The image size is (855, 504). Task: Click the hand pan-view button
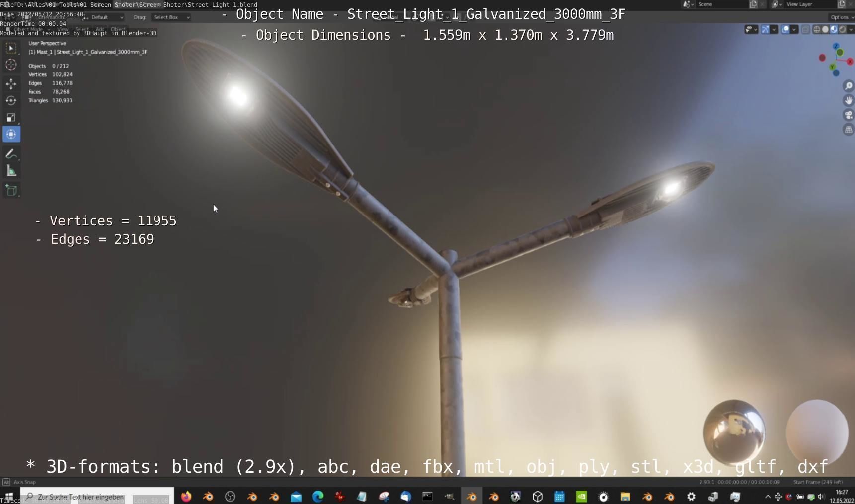[849, 100]
